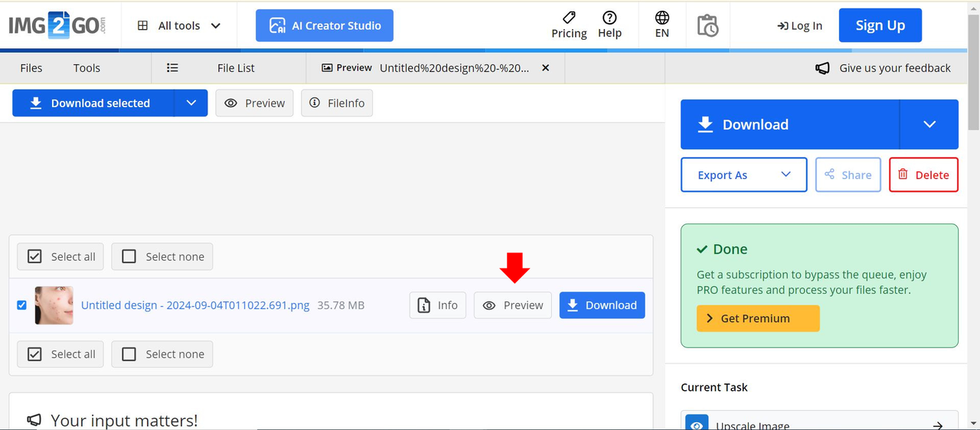
Task: Click the large blue Download button
Action: pyautogui.click(x=789, y=125)
